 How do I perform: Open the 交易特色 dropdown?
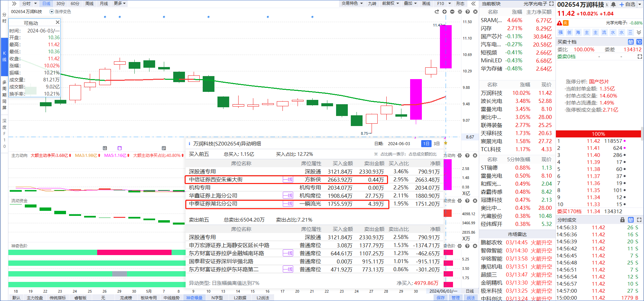(352, 3)
